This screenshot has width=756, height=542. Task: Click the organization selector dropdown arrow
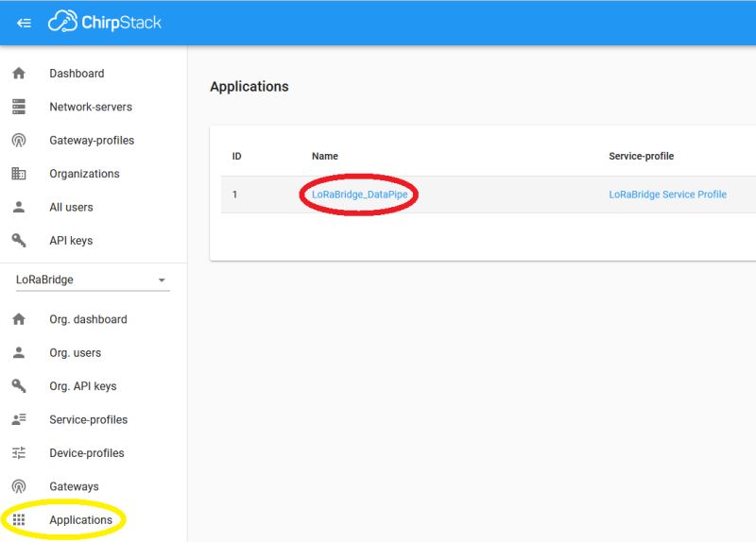pyautogui.click(x=162, y=279)
